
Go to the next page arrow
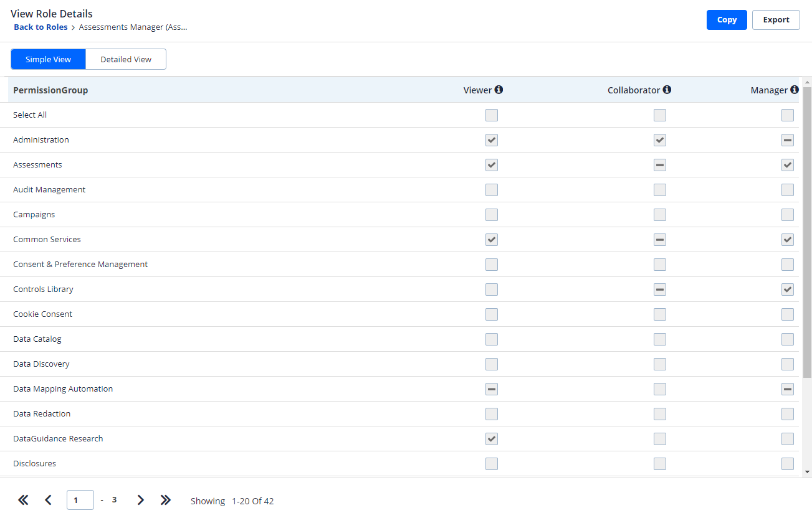(140, 500)
